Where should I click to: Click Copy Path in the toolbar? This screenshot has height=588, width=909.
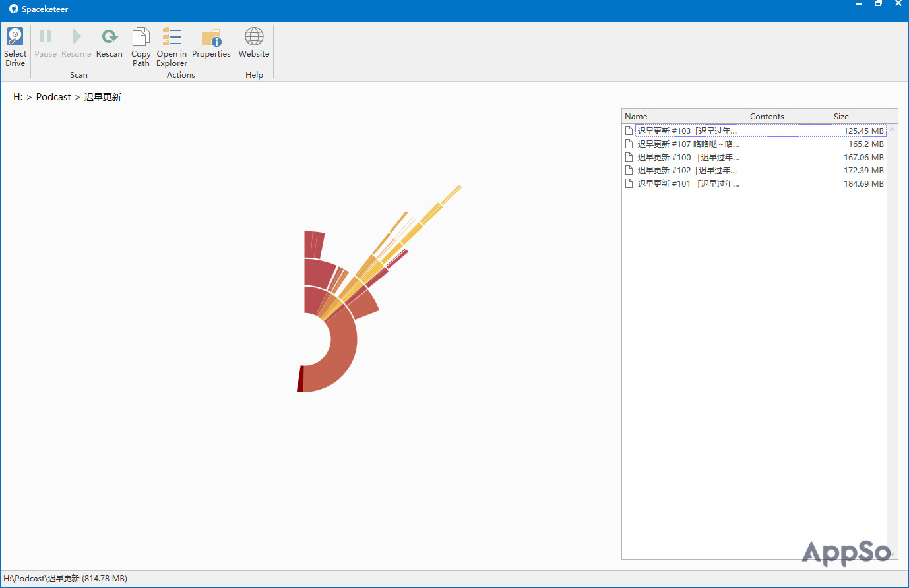point(141,47)
